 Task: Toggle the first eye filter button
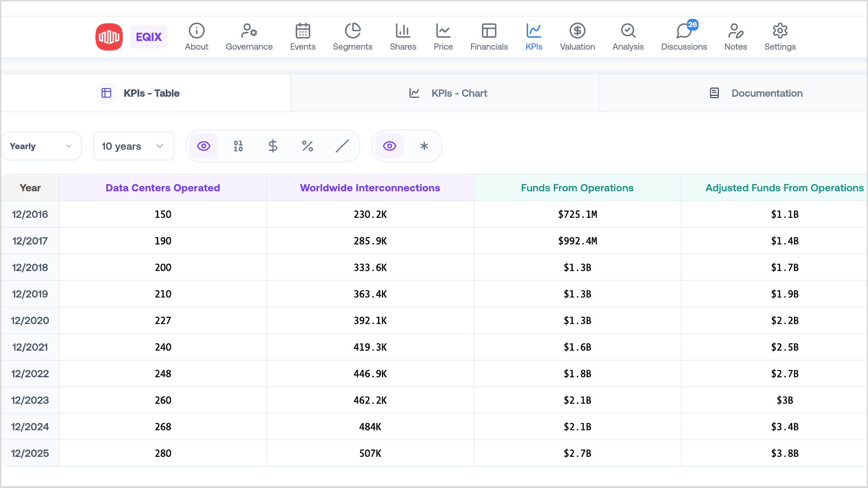204,146
